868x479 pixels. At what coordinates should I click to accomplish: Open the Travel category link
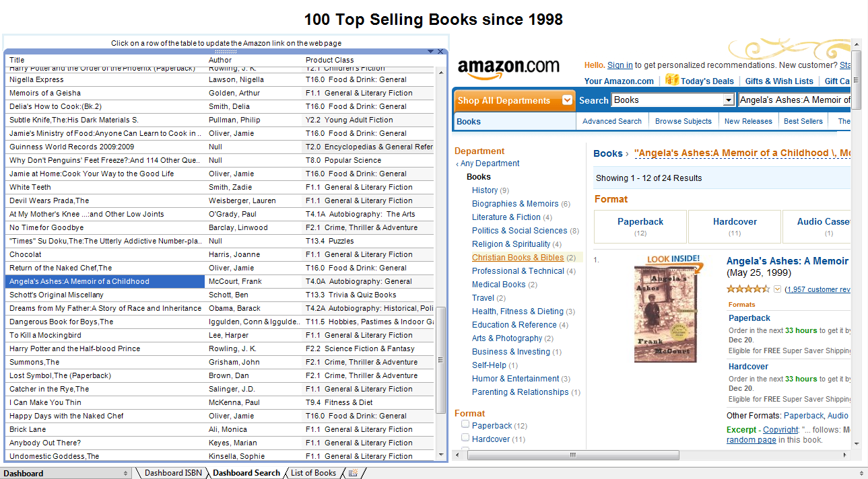coord(483,298)
